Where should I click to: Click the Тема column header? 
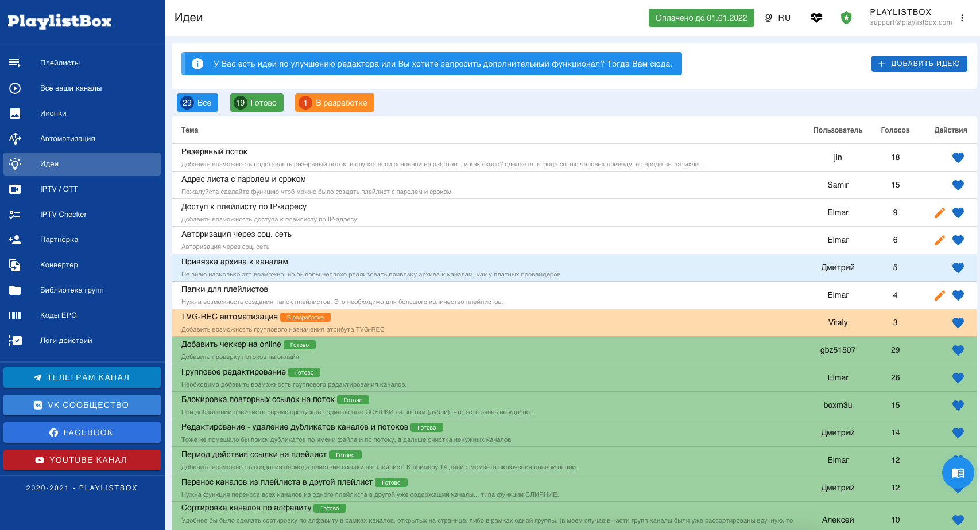(x=190, y=130)
